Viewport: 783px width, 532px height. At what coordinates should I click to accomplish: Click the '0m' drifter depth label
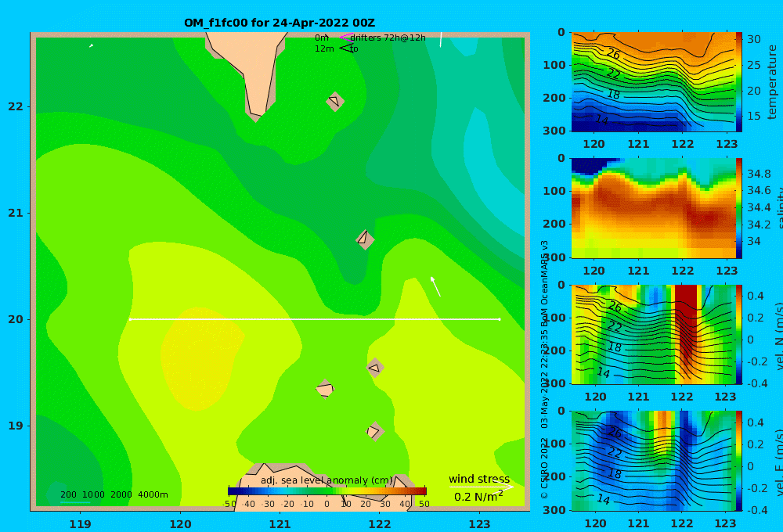[x=322, y=38]
